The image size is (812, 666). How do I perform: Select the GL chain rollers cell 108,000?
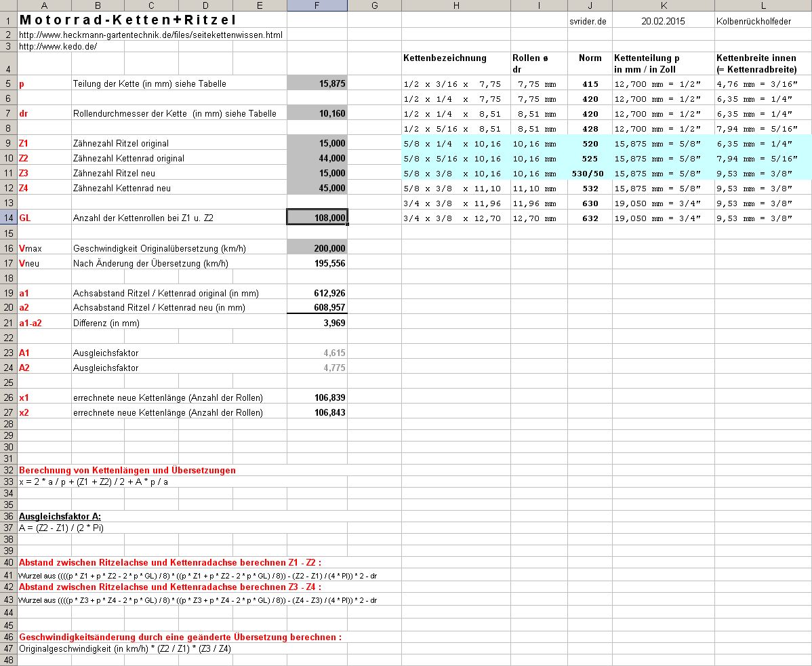[x=317, y=218]
